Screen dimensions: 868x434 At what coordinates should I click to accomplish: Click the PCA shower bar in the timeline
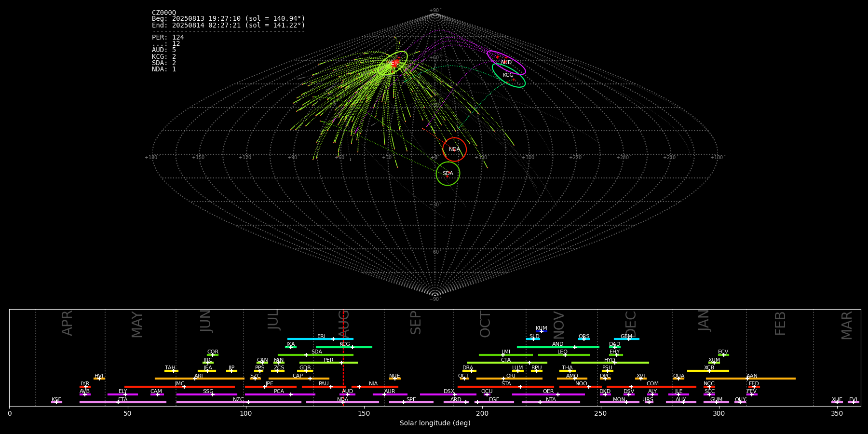[x=280, y=394]
